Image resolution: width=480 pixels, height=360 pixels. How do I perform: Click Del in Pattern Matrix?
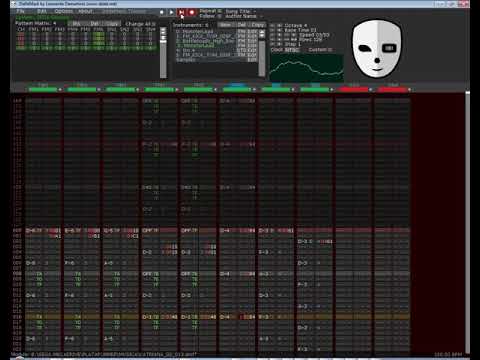click(94, 24)
